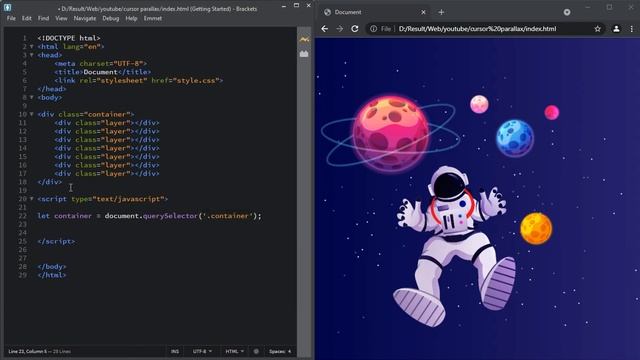Screen dimensions: 640x360
Task: Open the View menu in Brackets
Action: click(x=61, y=18)
